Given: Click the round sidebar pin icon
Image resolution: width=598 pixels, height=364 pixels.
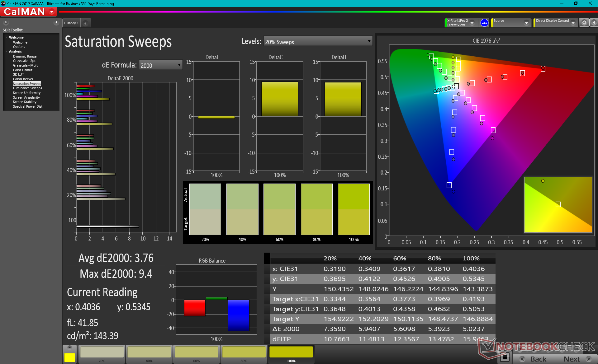Looking at the screenshot, I should point(6,22).
